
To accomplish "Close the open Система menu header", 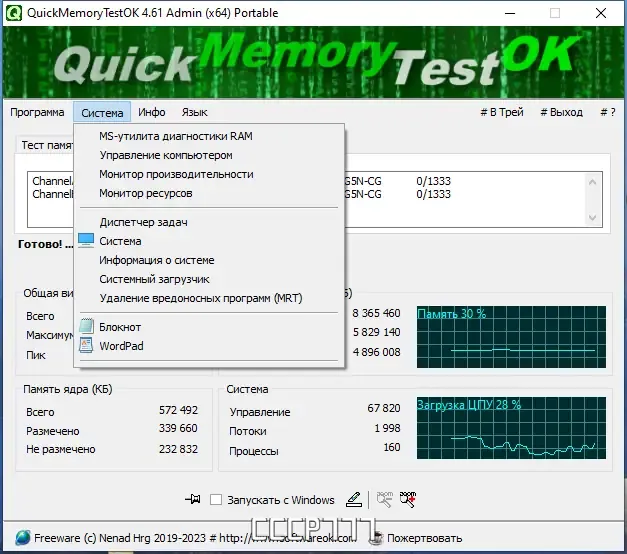I will click(x=102, y=112).
